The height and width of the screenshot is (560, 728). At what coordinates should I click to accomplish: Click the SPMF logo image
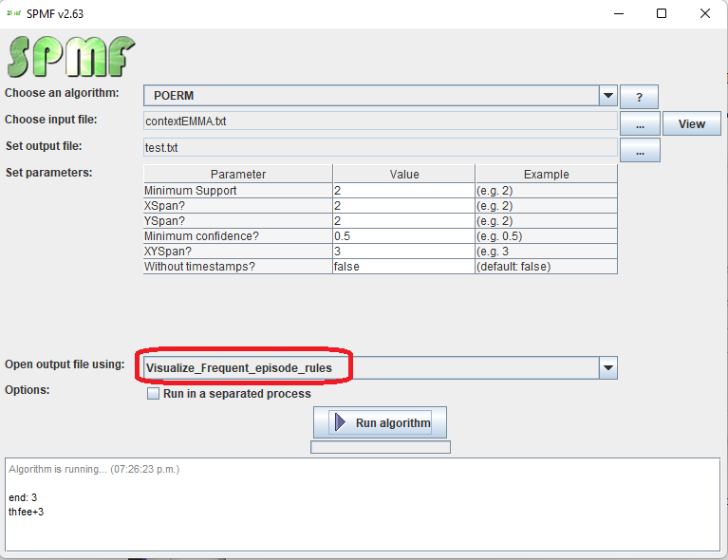[x=71, y=57]
